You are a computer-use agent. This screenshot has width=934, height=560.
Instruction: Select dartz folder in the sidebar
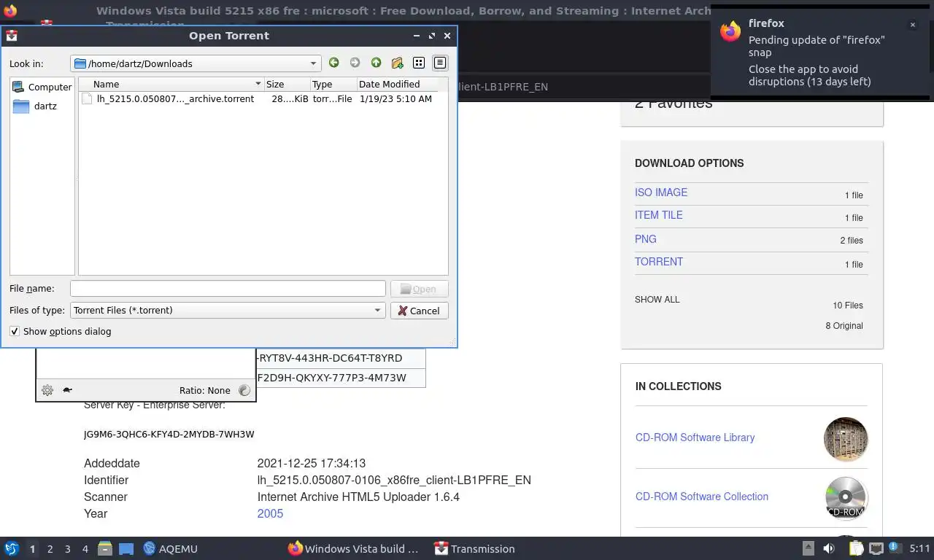(35, 106)
